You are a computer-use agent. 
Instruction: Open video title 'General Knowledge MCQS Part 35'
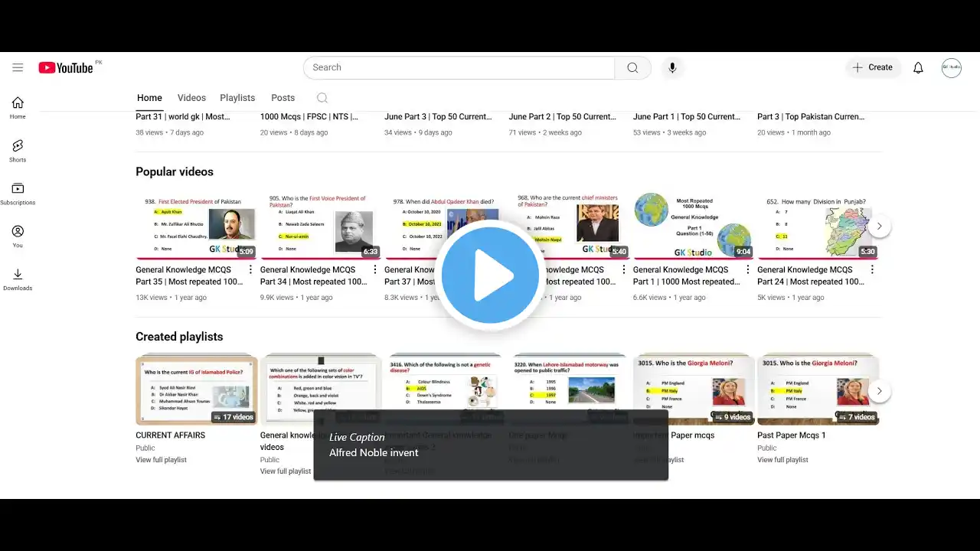tap(189, 275)
